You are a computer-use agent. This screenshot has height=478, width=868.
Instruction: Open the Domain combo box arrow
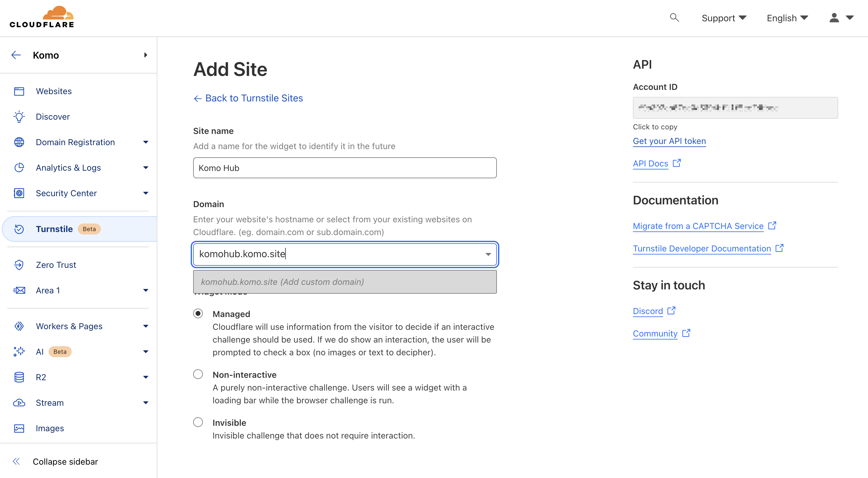click(488, 254)
